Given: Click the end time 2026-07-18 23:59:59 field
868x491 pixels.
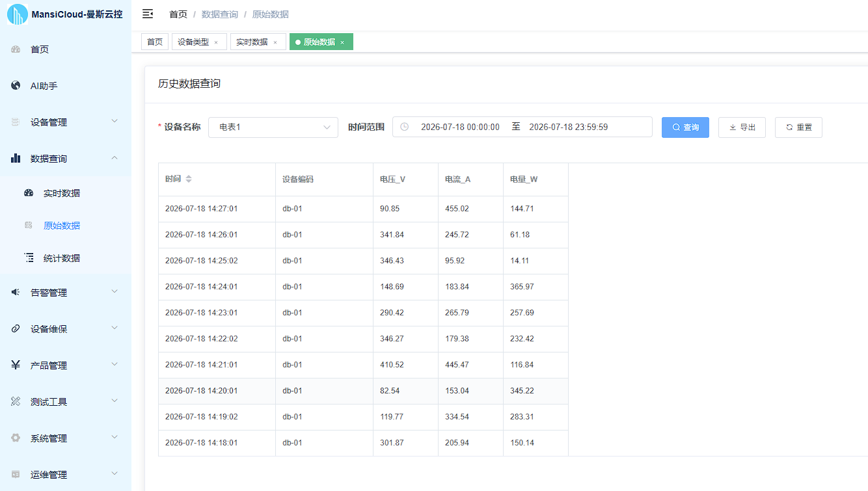Looking at the screenshot, I should [569, 127].
